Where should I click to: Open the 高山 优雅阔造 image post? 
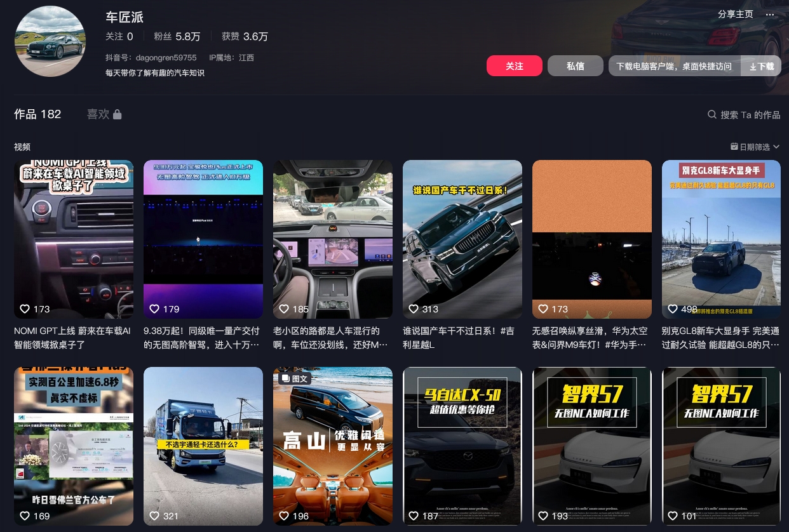coord(333,446)
